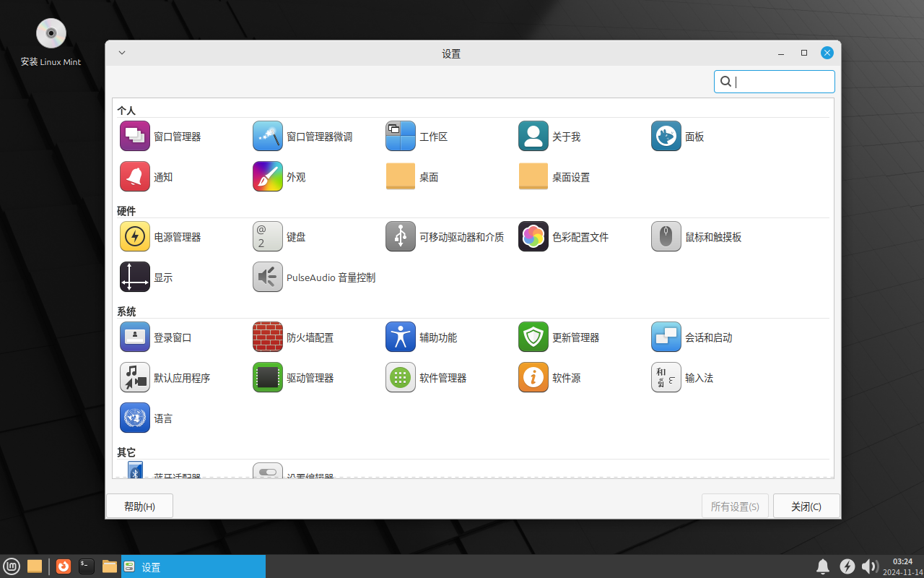Open the 关于我 settings

coord(549,137)
